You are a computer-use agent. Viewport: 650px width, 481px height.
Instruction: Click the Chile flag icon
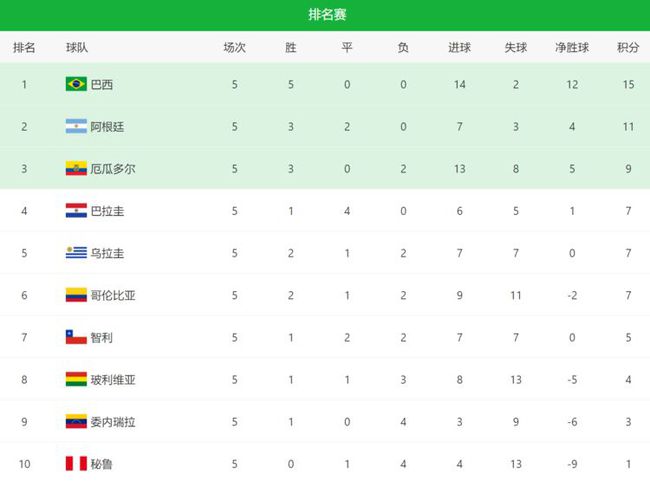(x=75, y=337)
